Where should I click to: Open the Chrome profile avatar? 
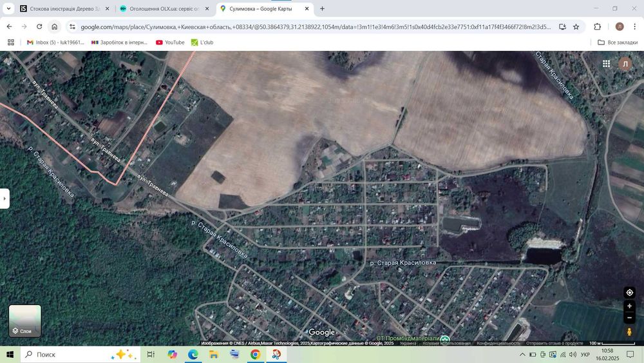tap(620, 26)
